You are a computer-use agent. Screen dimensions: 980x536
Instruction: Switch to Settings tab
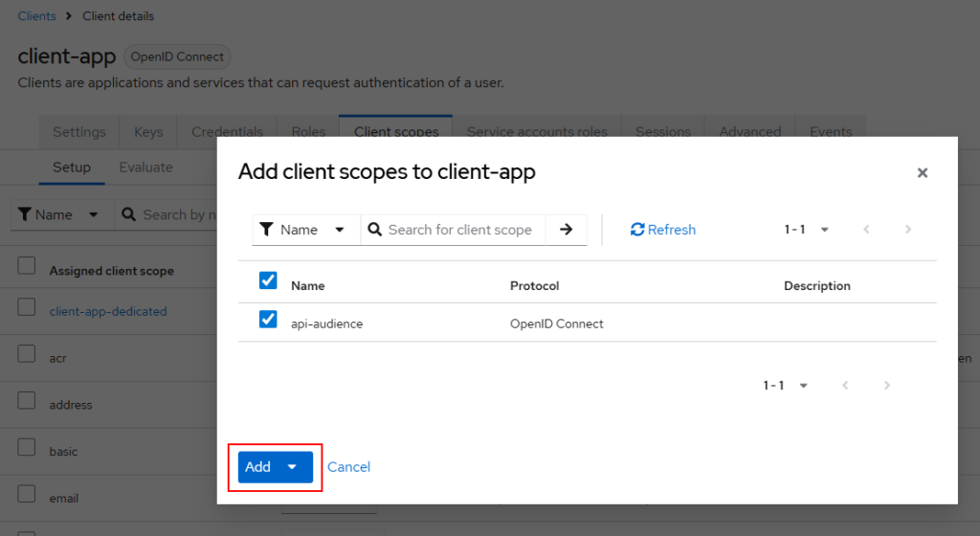[79, 132]
